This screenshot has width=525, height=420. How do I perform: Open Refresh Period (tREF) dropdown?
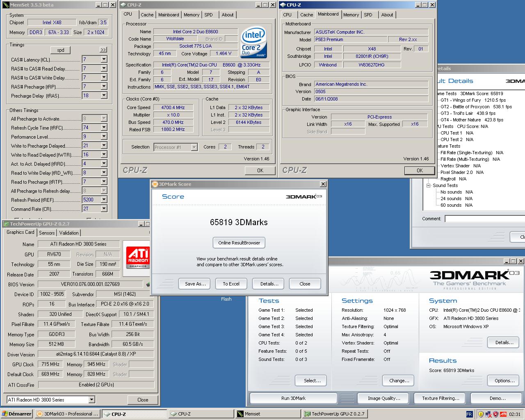[x=104, y=200]
